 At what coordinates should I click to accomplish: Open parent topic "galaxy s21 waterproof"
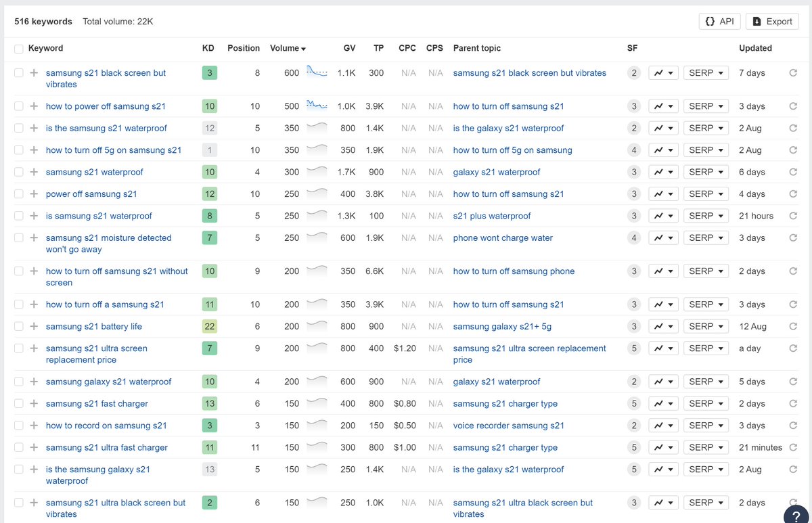pos(498,172)
